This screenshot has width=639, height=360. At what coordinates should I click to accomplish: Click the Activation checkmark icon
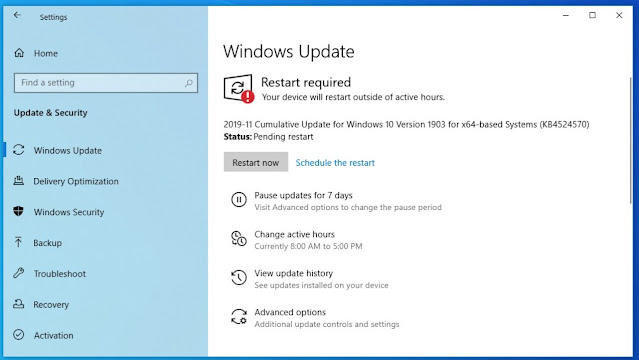(18, 335)
